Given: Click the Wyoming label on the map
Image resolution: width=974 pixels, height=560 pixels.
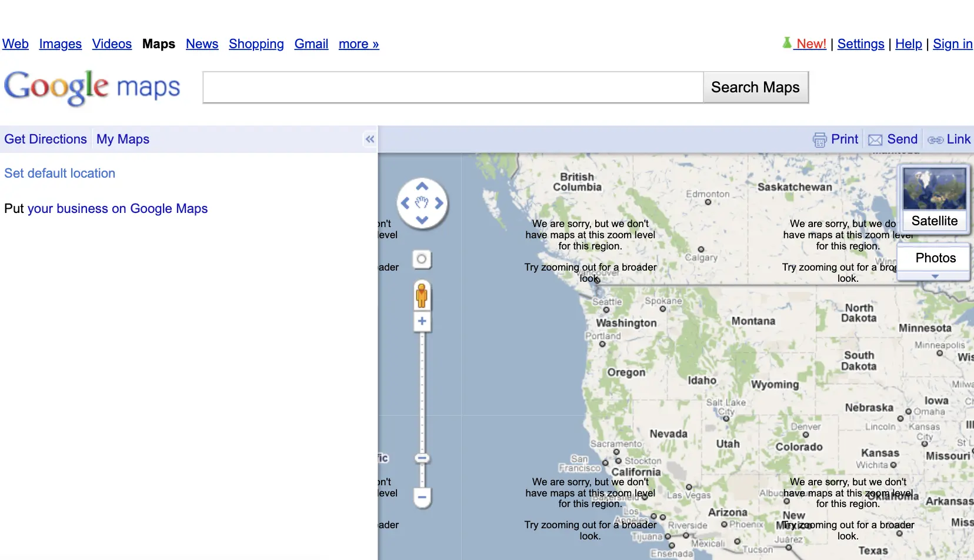Looking at the screenshot, I should (x=775, y=385).
